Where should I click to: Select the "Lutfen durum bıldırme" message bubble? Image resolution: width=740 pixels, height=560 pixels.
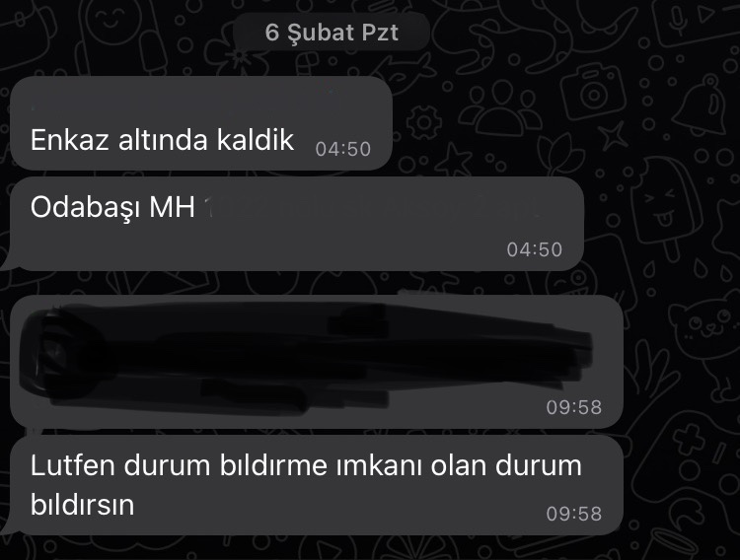click(317, 485)
